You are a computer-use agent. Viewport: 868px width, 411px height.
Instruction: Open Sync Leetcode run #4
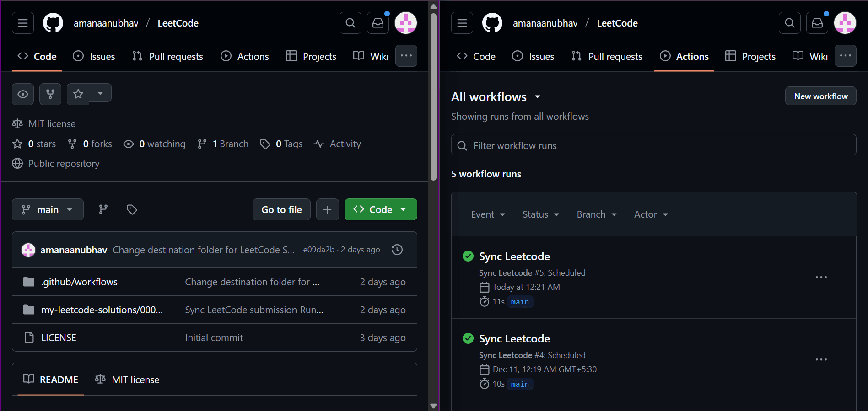tap(514, 339)
